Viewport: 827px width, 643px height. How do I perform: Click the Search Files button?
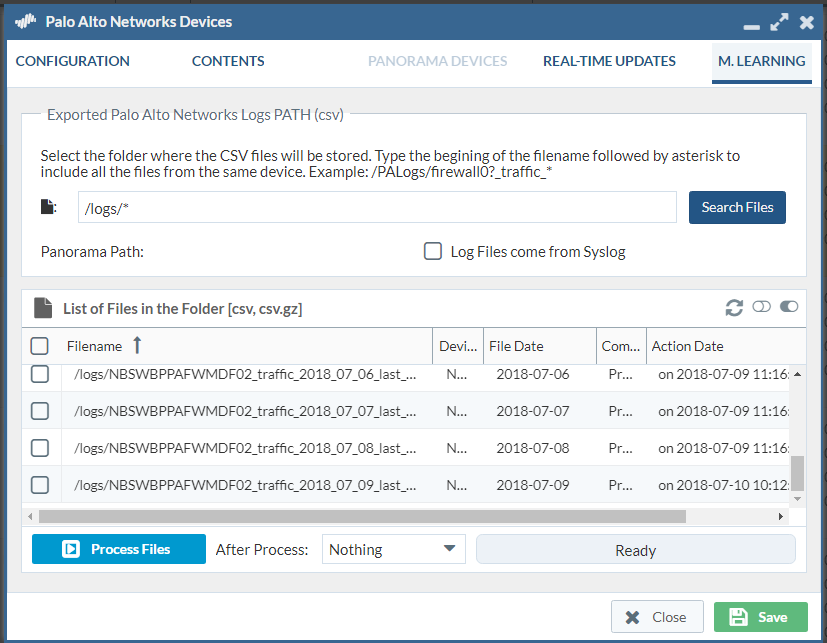[x=737, y=207]
